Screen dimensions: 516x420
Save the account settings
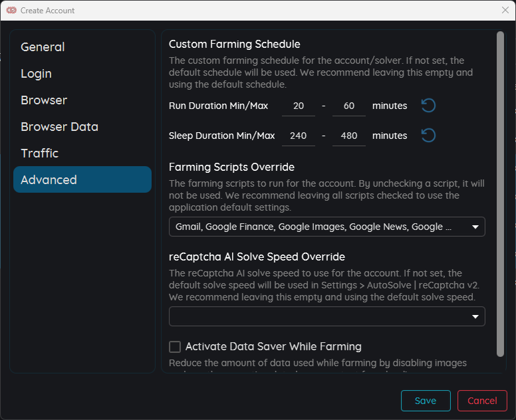(425, 401)
